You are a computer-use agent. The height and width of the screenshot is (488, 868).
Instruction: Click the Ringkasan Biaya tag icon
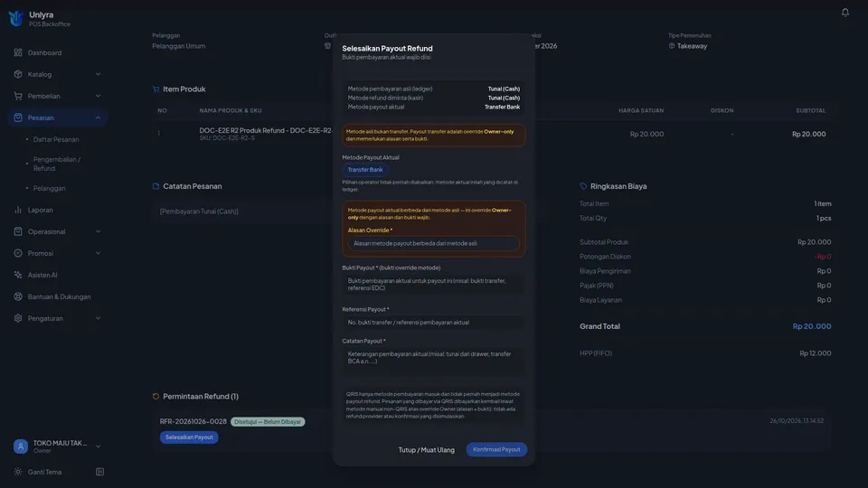tap(583, 186)
